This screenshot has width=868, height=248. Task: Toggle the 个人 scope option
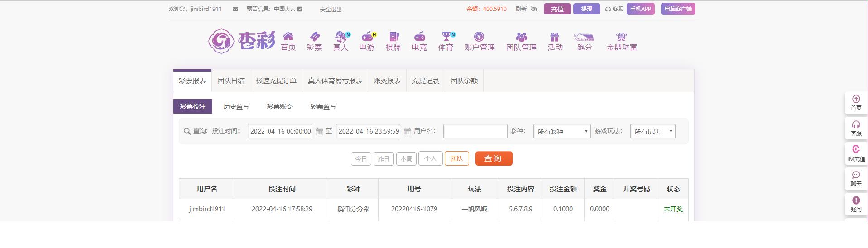tap(431, 158)
